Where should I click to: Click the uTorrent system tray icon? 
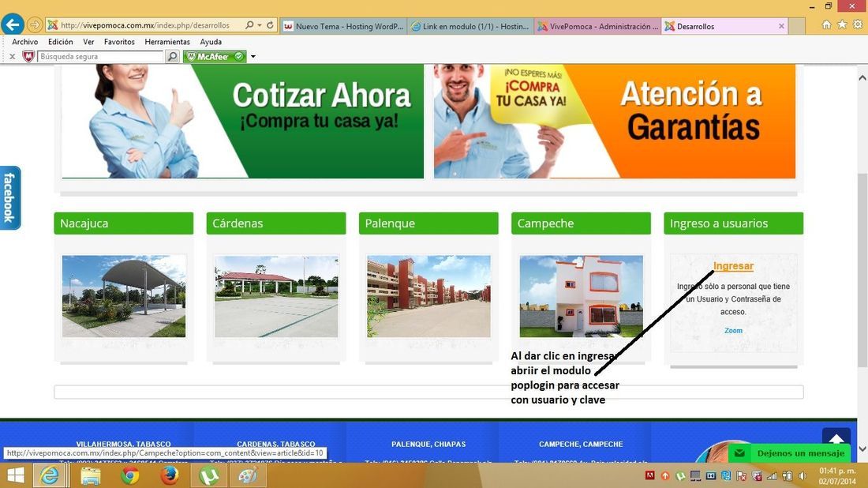tap(680, 476)
